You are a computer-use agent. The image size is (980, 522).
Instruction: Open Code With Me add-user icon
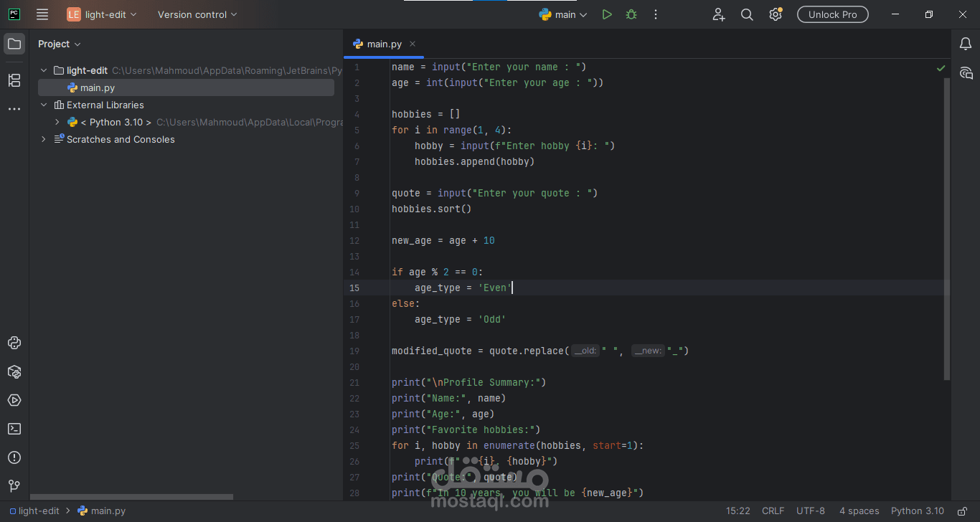click(719, 14)
